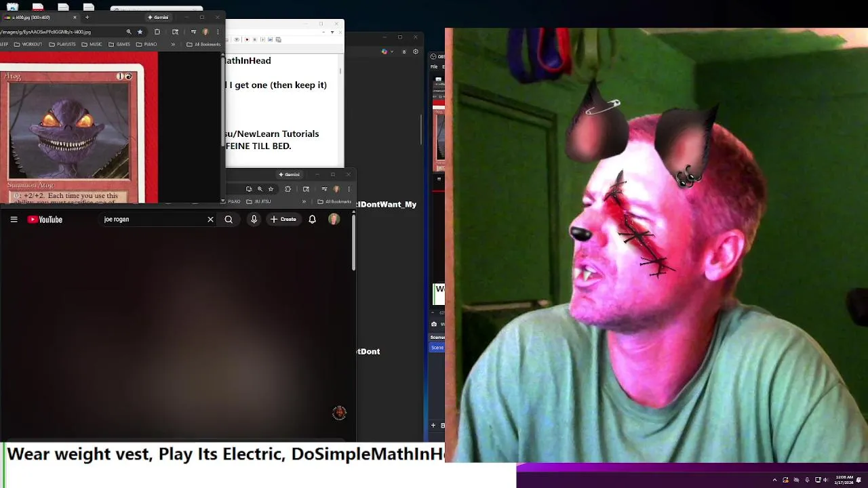Open JIU JITSU bookmarks folder

[258, 201]
